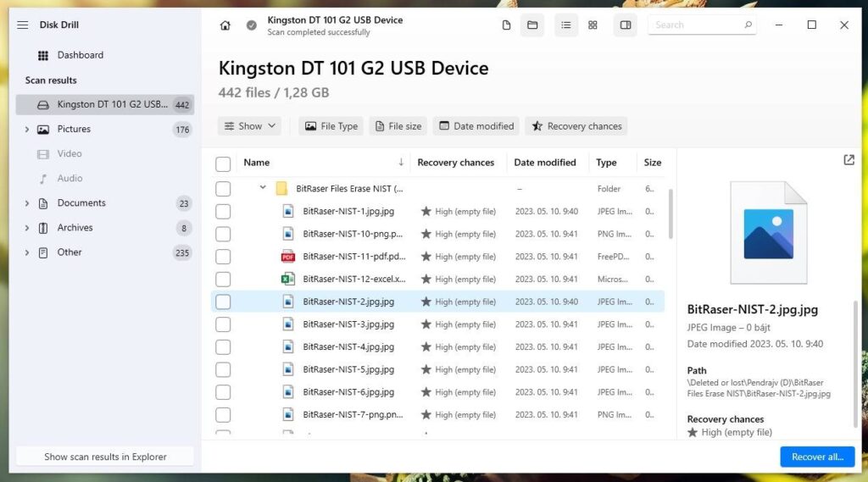Click the BitRaser folder icon

[281, 189]
